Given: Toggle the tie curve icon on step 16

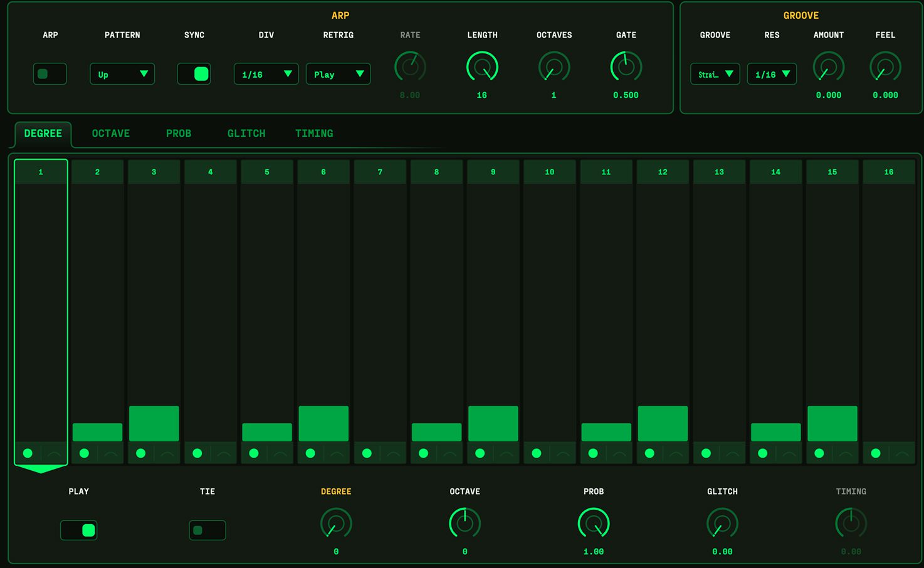Looking at the screenshot, I should tap(903, 453).
